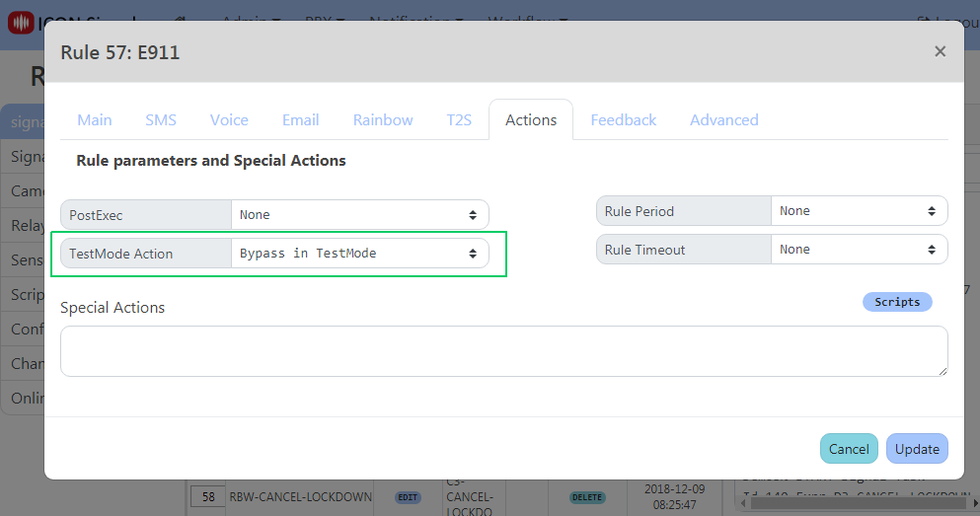Switch to the Advanced tab
The image size is (980, 516).
723,119
